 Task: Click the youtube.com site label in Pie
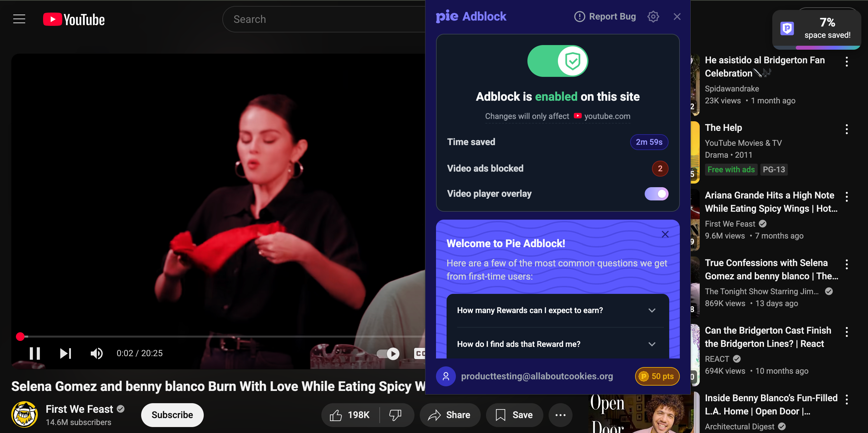point(607,116)
